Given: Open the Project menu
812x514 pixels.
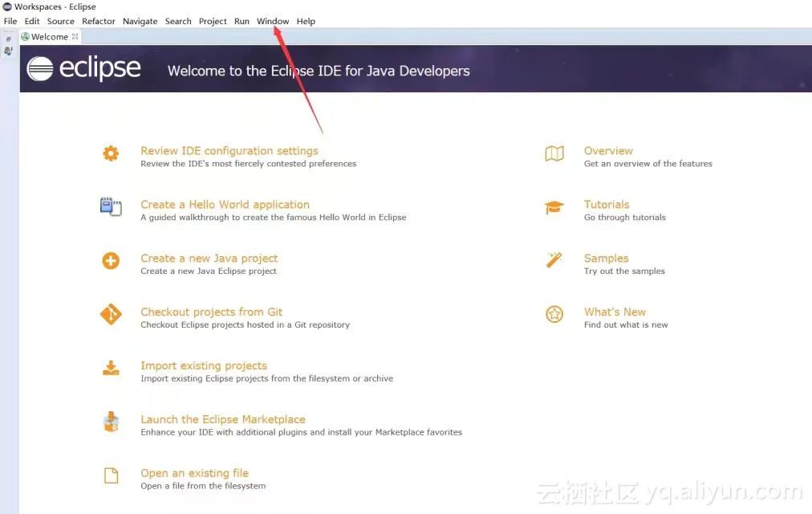Looking at the screenshot, I should [213, 21].
